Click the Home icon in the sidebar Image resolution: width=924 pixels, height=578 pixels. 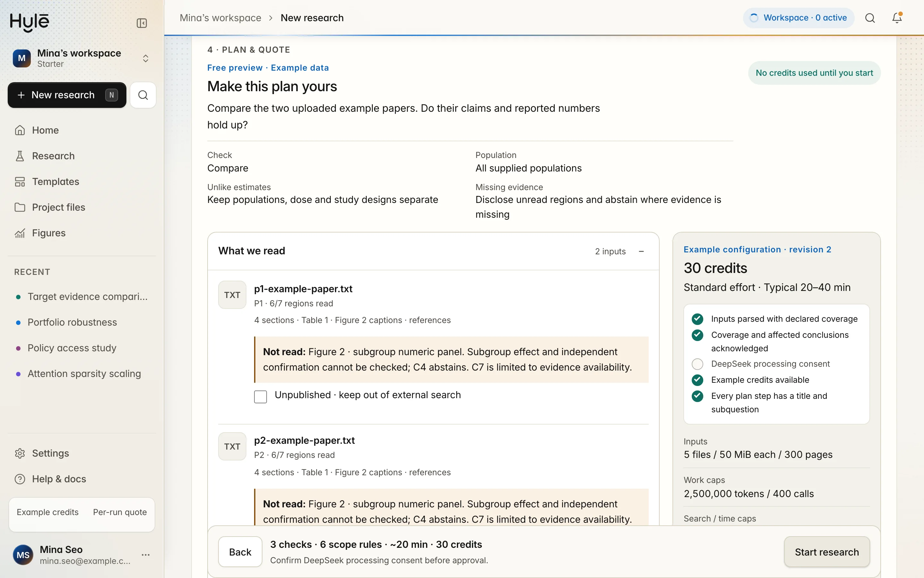(20, 130)
